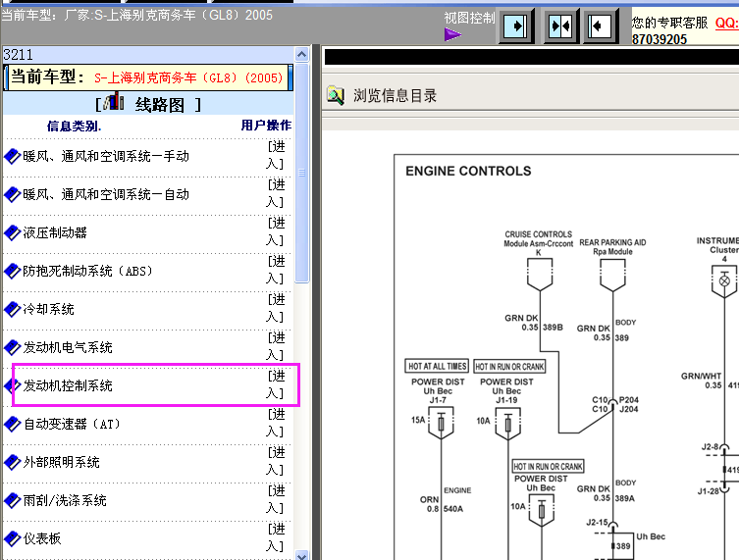The width and height of the screenshot is (739, 560).
Task: Click book icon next to 冷却系统
Action: point(12,309)
